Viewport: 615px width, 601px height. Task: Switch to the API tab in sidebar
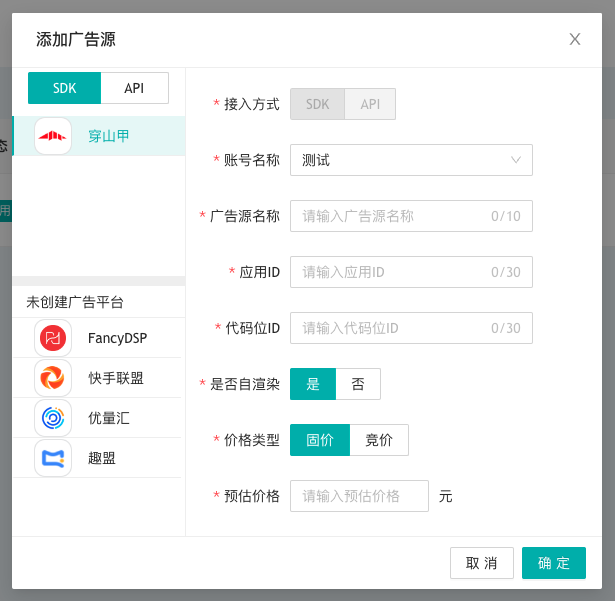pos(134,88)
